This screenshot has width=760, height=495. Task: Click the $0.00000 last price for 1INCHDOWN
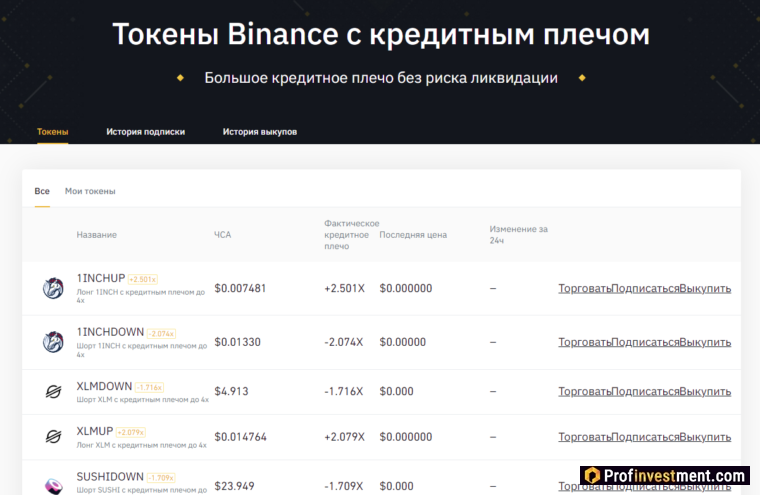pyautogui.click(x=403, y=342)
